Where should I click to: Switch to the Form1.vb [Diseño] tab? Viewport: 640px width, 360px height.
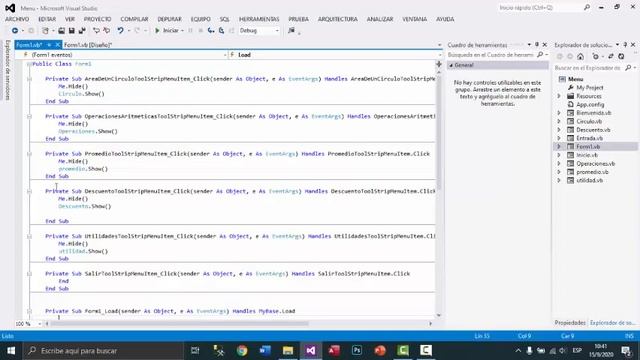click(88, 45)
